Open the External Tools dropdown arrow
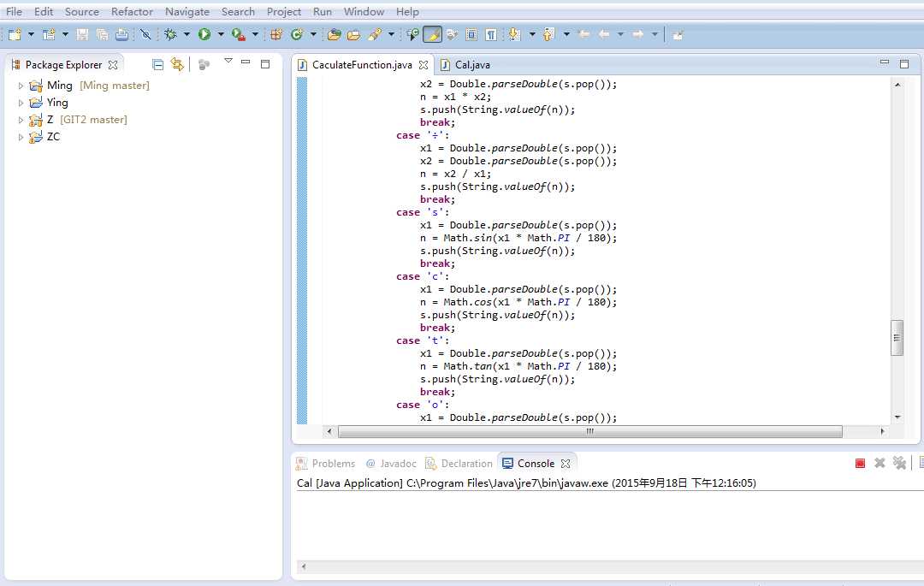This screenshot has height=586, width=924. tap(255, 35)
